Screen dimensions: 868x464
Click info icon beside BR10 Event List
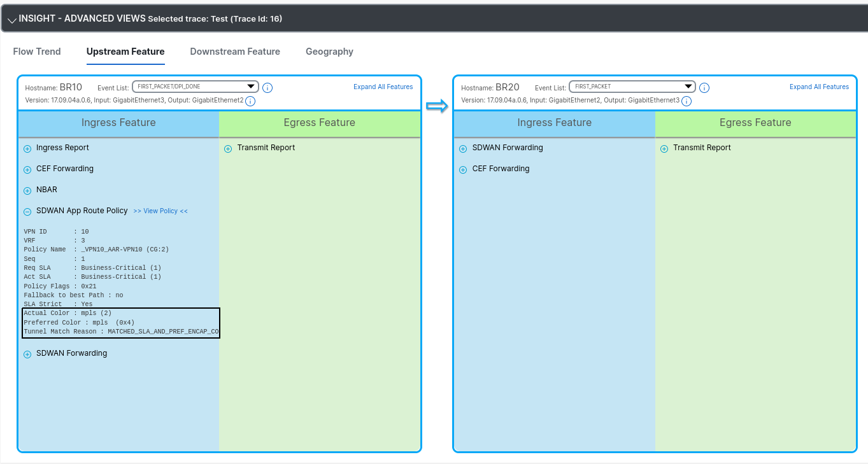click(x=267, y=88)
